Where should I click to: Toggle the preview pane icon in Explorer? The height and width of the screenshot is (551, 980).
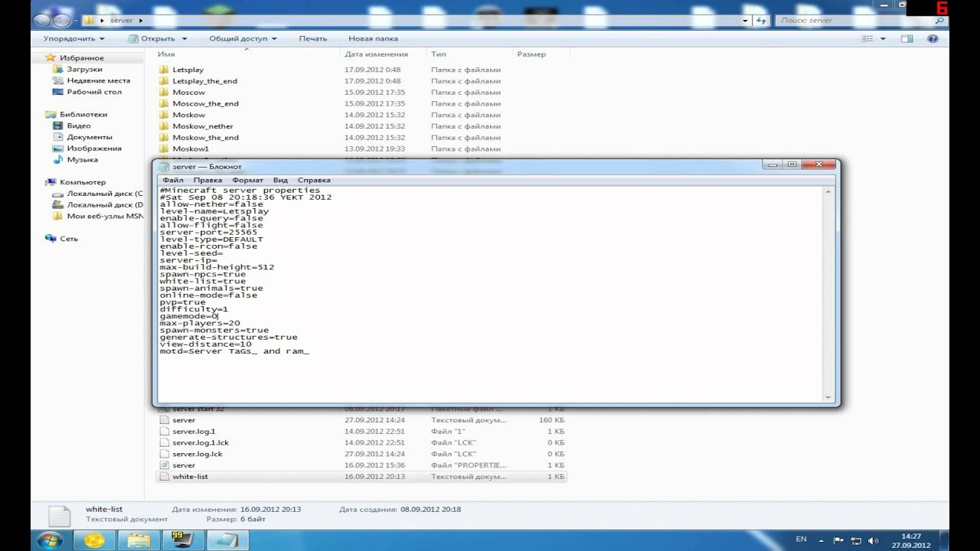907,38
